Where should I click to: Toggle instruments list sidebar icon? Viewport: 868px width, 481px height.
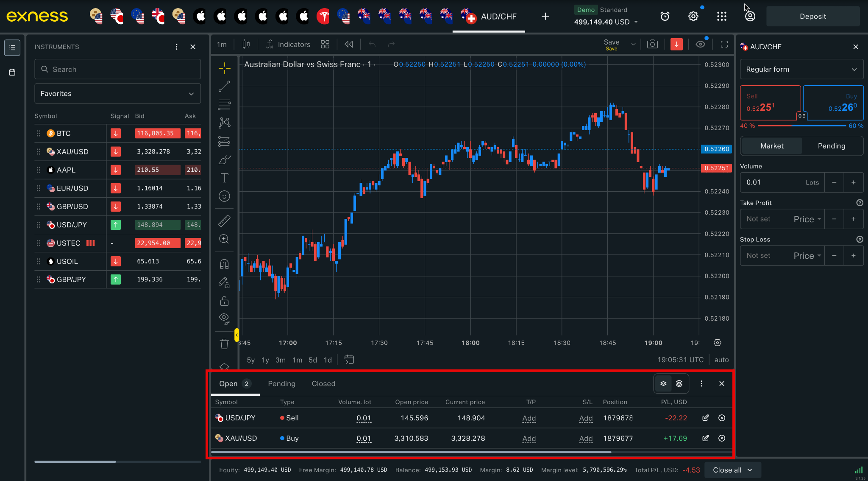[12, 48]
